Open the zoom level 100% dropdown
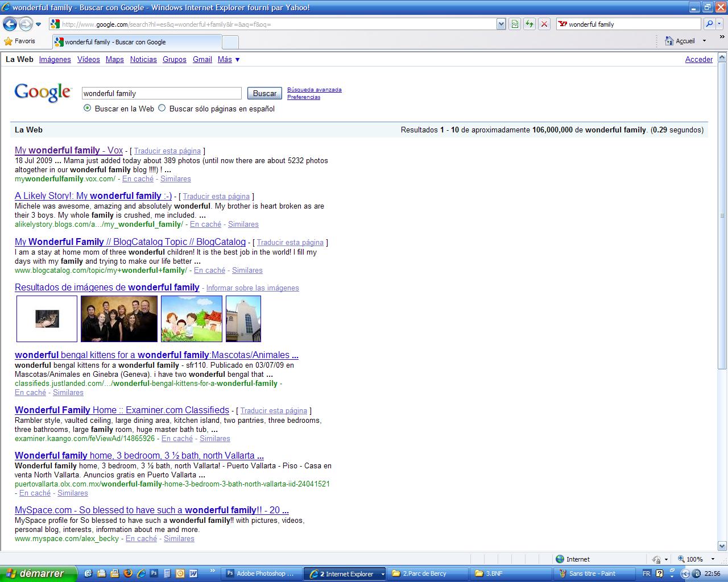The image size is (728, 582). pos(708,559)
